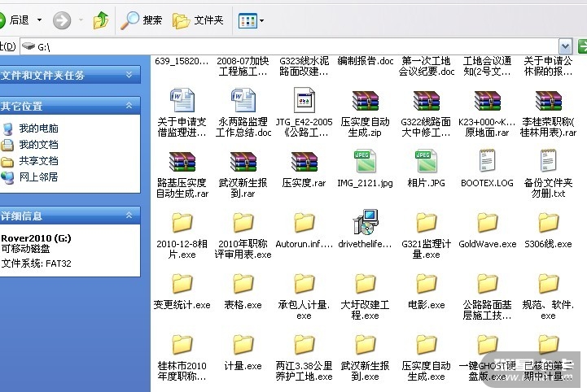Select 备份文件夹勿删.txt file
This screenshot has width=587, height=392.
tap(548, 174)
